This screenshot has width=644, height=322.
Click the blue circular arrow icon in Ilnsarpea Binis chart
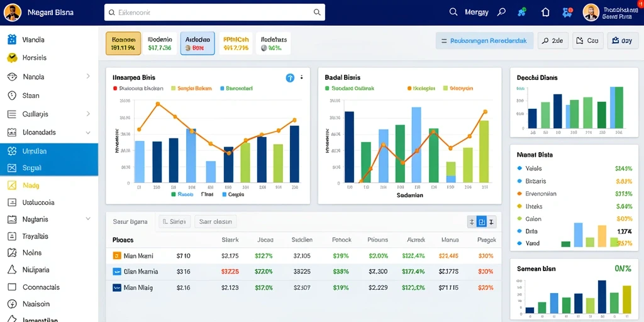point(290,77)
